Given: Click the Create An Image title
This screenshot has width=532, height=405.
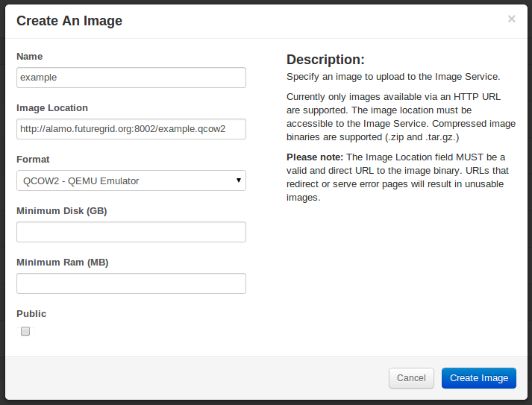Looking at the screenshot, I should 69,21.
